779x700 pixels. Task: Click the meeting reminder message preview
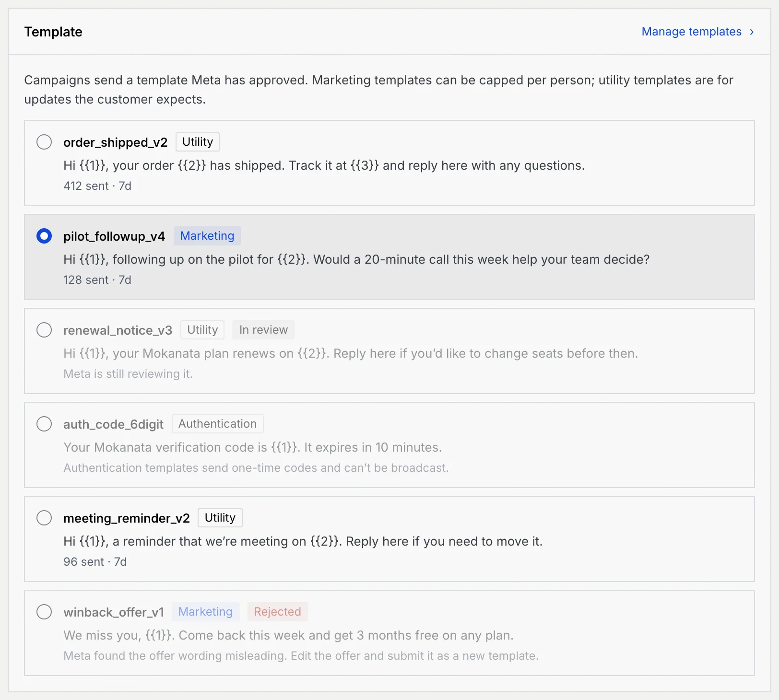[303, 541]
